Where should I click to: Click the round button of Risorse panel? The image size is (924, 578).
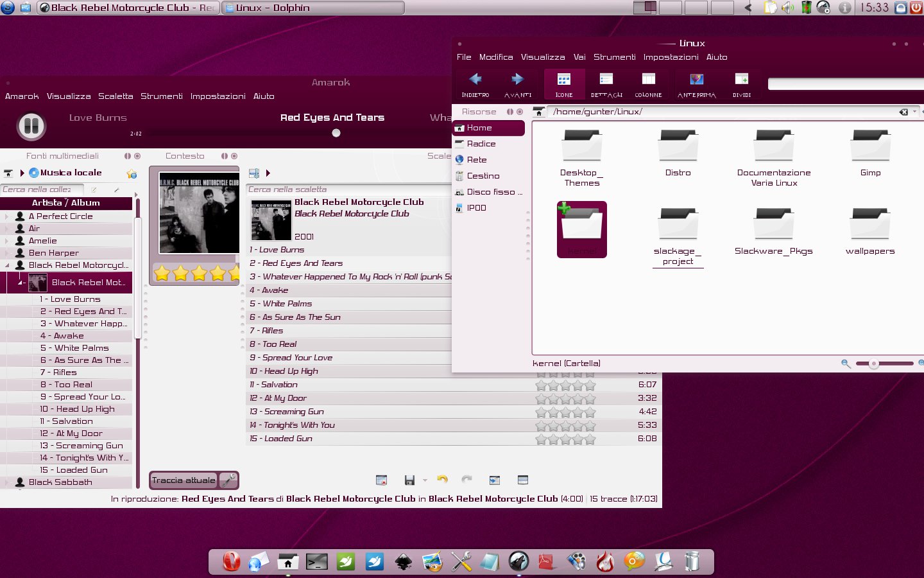coord(520,112)
